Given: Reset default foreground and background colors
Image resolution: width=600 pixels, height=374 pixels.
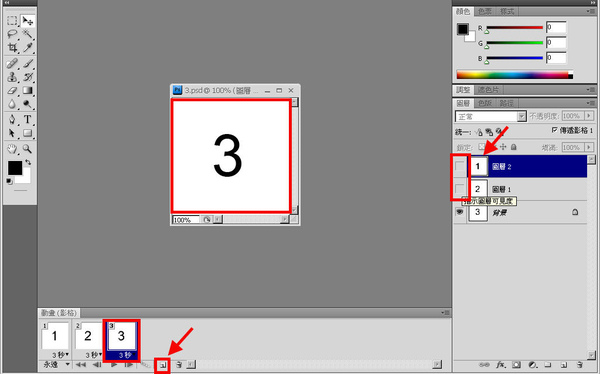Looking at the screenshot, I should pyautogui.click(x=10, y=181).
